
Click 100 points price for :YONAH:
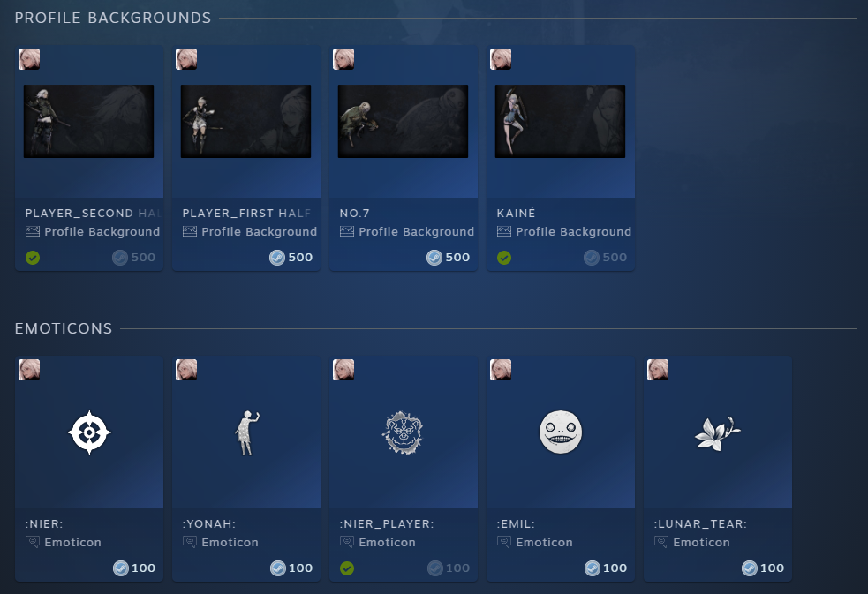point(300,568)
